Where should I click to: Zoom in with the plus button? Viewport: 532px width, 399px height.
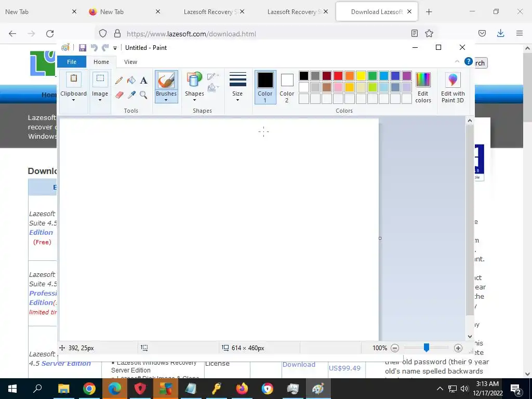click(458, 348)
